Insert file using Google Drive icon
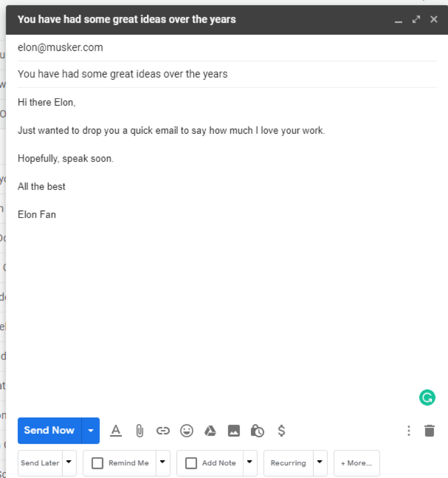 pos(210,431)
